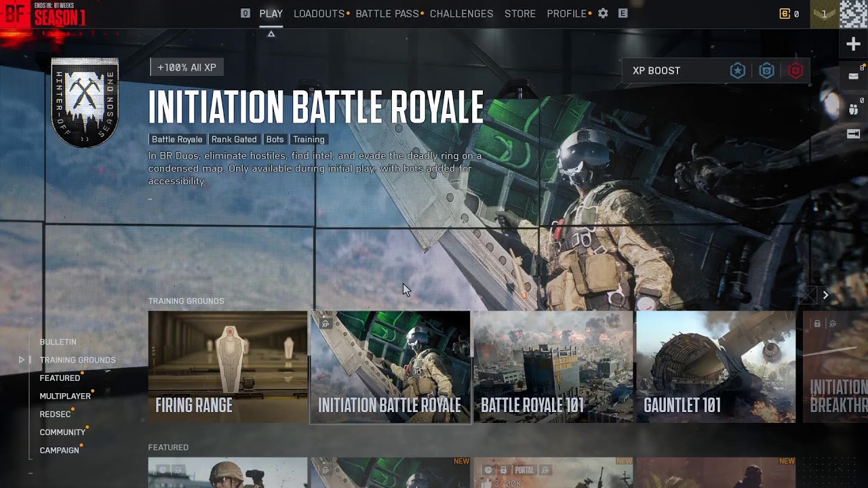Open the STORE tab
Screen dimensions: 868x488
[520, 14]
